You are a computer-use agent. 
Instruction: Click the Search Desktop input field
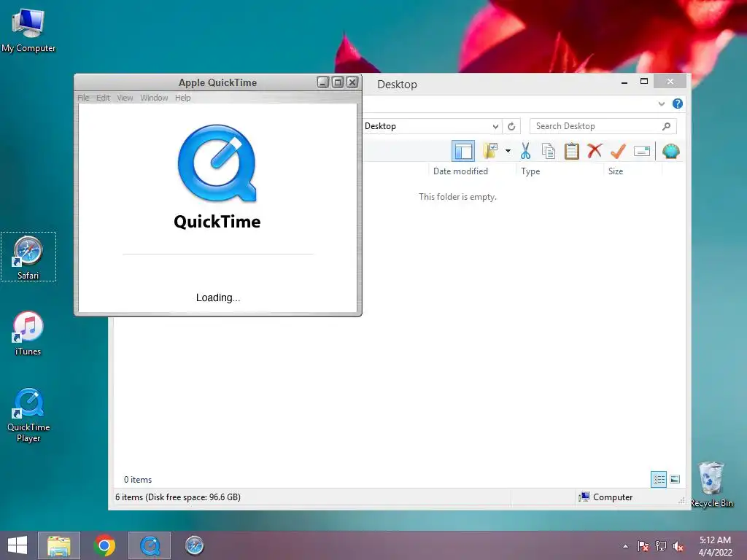click(603, 126)
